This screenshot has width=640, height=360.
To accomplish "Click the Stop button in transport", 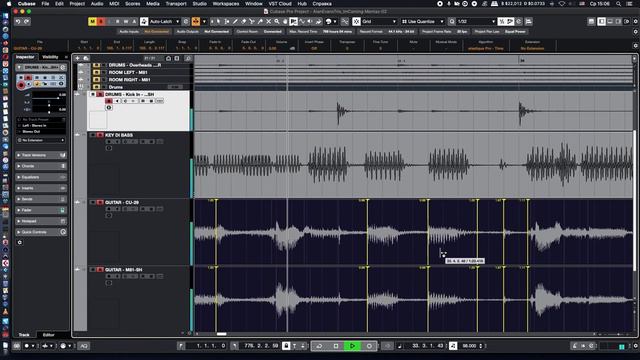I will point(336,346).
